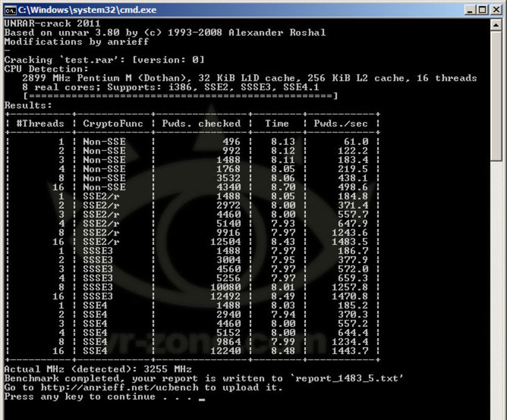Image resolution: width=507 pixels, height=420 pixels.
Task: Click the Time column header
Action: coord(277,124)
